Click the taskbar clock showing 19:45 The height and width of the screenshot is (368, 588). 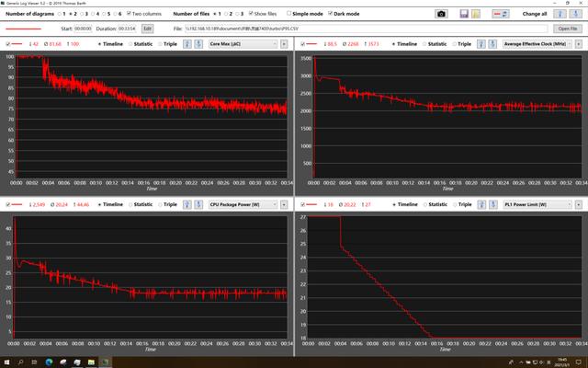561,362
